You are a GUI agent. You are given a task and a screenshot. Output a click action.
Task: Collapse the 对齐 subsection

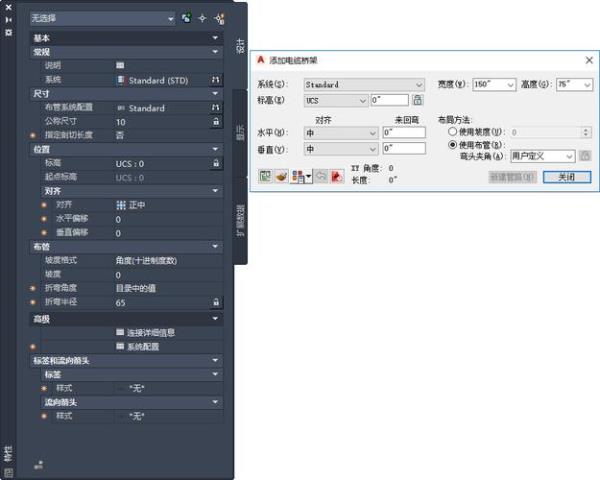[x=215, y=191]
